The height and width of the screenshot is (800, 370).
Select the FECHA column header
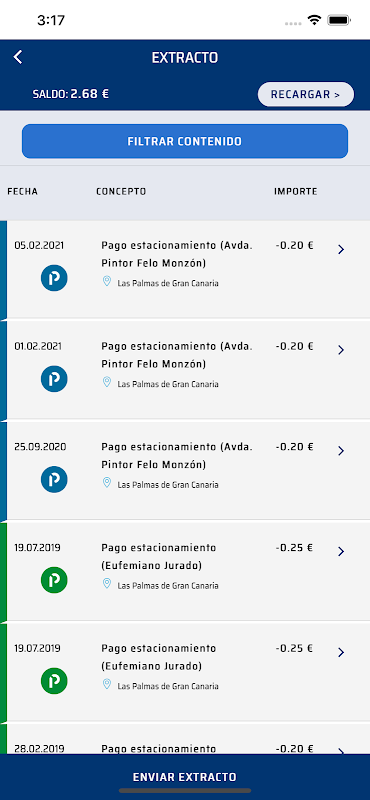pyautogui.click(x=22, y=192)
